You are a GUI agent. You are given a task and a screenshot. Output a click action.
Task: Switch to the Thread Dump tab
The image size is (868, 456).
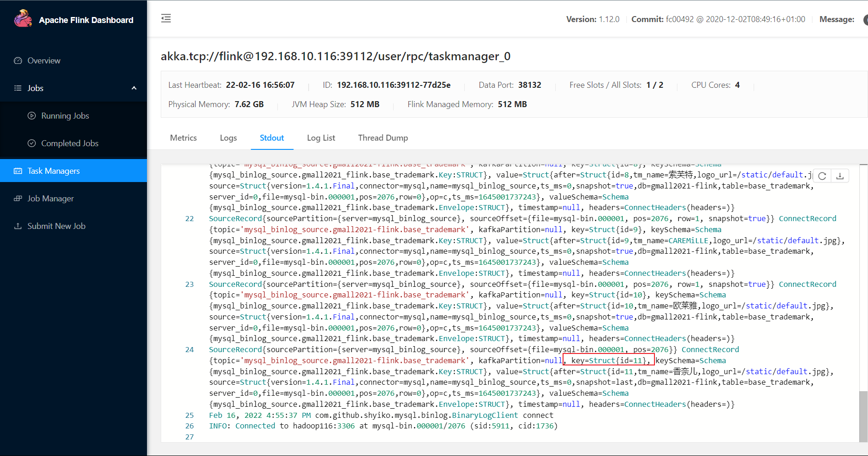click(383, 138)
